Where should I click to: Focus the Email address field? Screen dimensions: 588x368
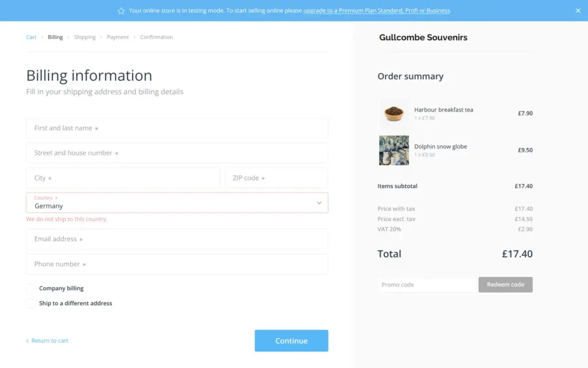click(177, 239)
